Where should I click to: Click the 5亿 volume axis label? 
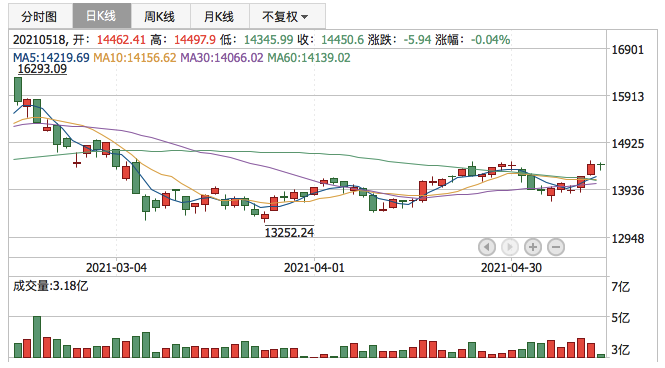click(x=620, y=318)
